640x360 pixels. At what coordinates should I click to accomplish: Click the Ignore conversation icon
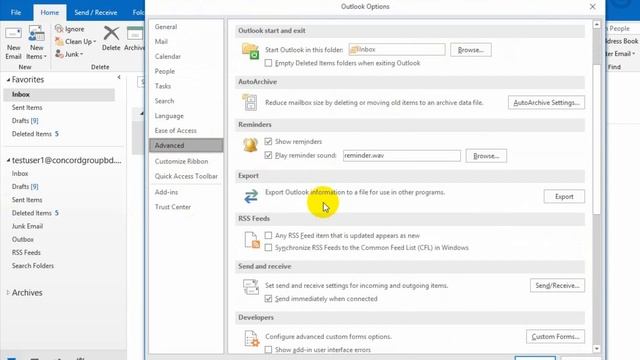tap(59, 29)
